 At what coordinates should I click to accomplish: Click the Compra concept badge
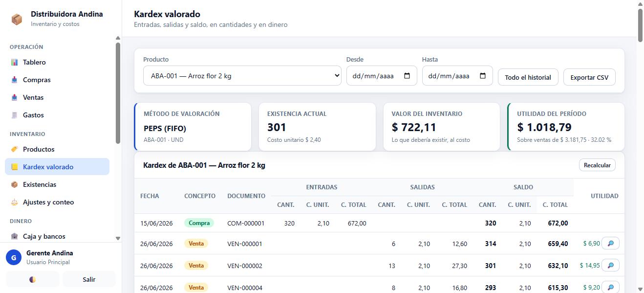pos(199,223)
